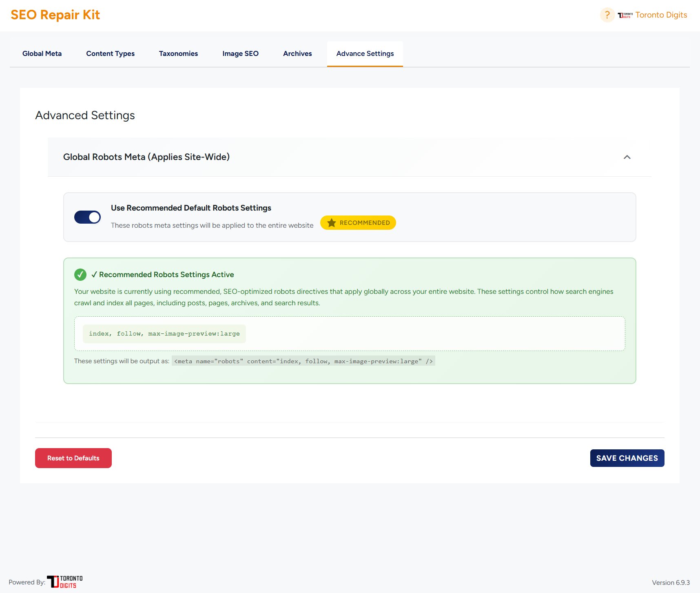Image resolution: width=700 pixels, height=593 pixels.
Task: Collapse the Global Robots Meta section chevron
Action: (627, 157)
